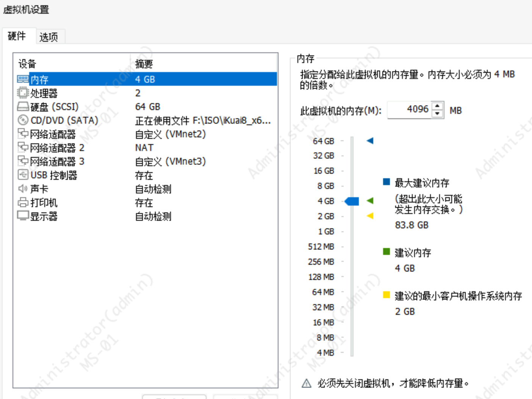Image resolution: width=532 pixels, height=399 pixels.
Task: Click the blue memory slider handle at 4 GB
Action: (352, 201)
